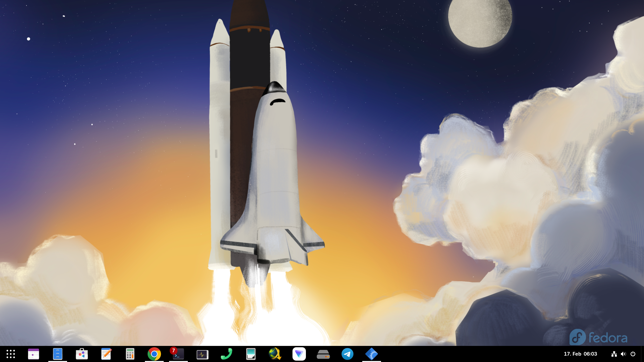Launch the Boxes virtualization app

(251, 354)
